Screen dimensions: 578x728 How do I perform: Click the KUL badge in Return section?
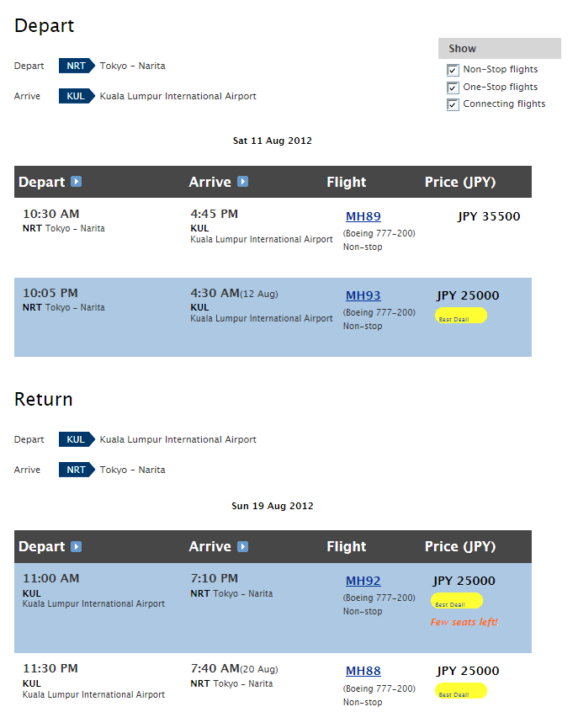(x=77, y=439)
